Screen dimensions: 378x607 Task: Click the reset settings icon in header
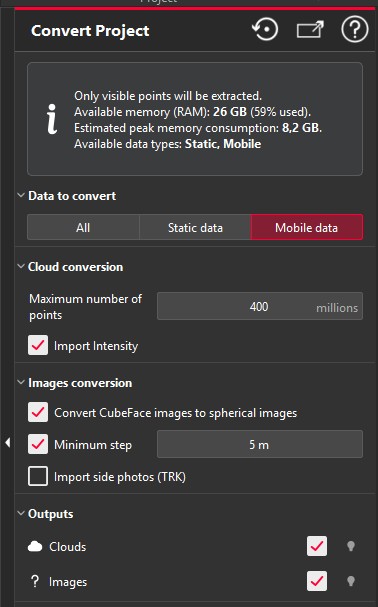click(x=265, y=30)
